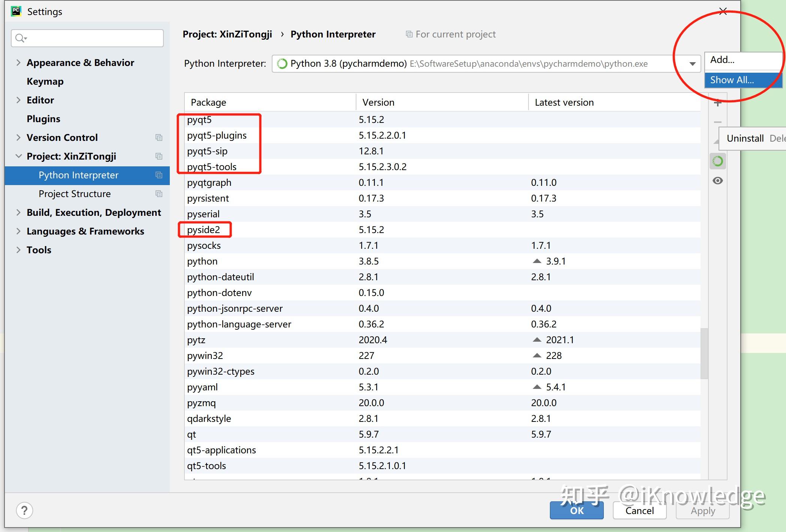786x532 pixels.
Task: Remove selected package with the minus icon
Action: [x=717, y=122]
